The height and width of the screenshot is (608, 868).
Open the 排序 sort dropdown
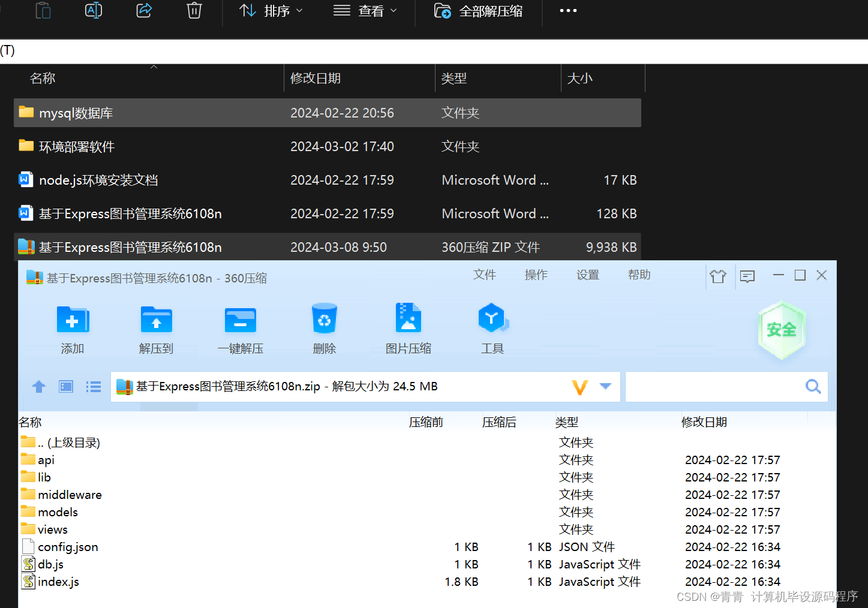pyautogui.click(x=271, y=10)
